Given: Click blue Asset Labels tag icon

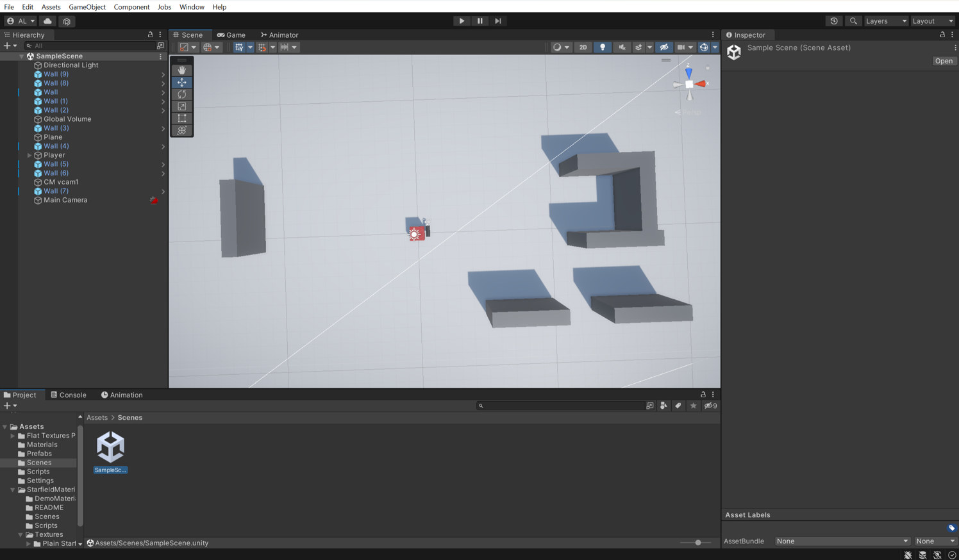Looking at the screenshot, I should click(952, 528).
